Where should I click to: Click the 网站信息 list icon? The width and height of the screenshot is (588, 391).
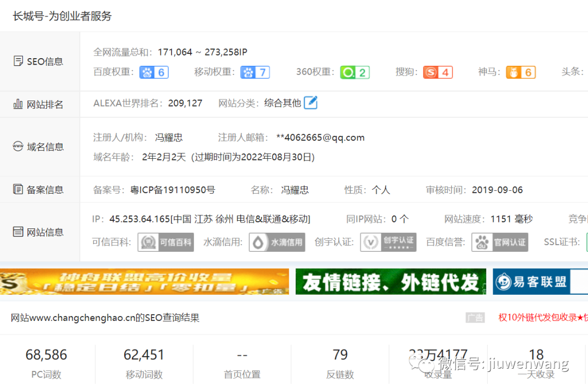[x=18, y=232]
